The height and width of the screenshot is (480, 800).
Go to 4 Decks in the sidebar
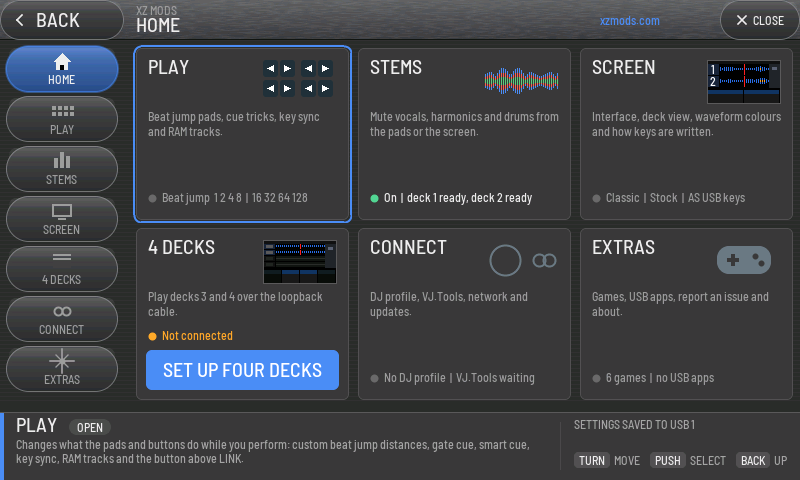click(62, 269)
